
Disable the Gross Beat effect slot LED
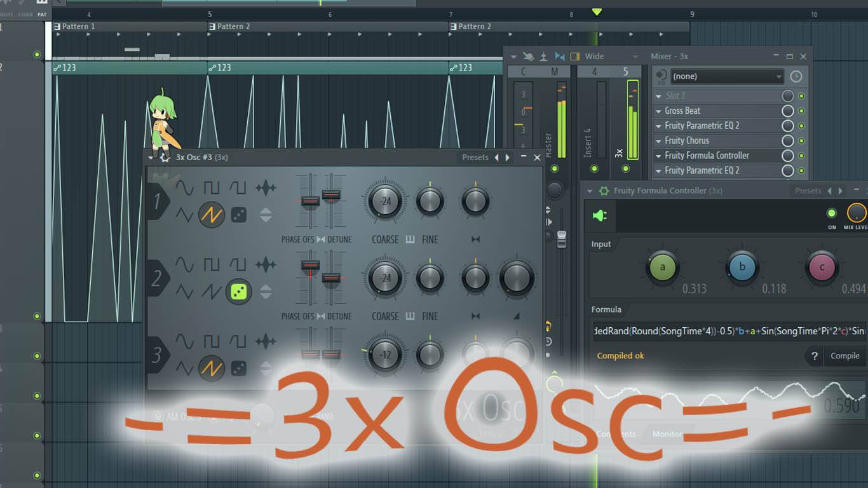click(801, 111)
